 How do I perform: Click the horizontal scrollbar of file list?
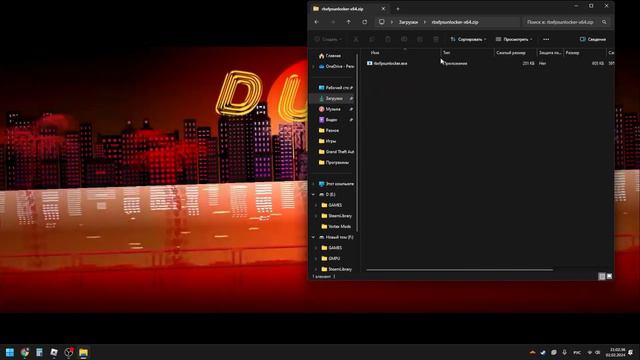coord(460,270)
